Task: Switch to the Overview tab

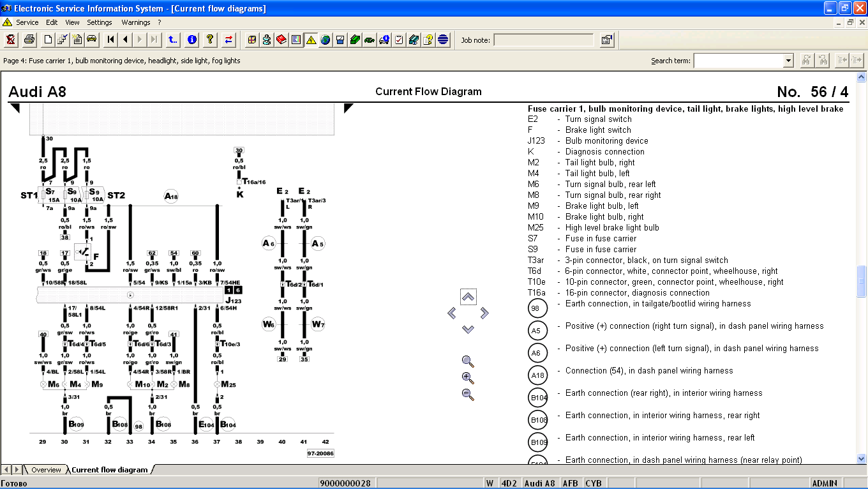Action: [x=46, y=470]
